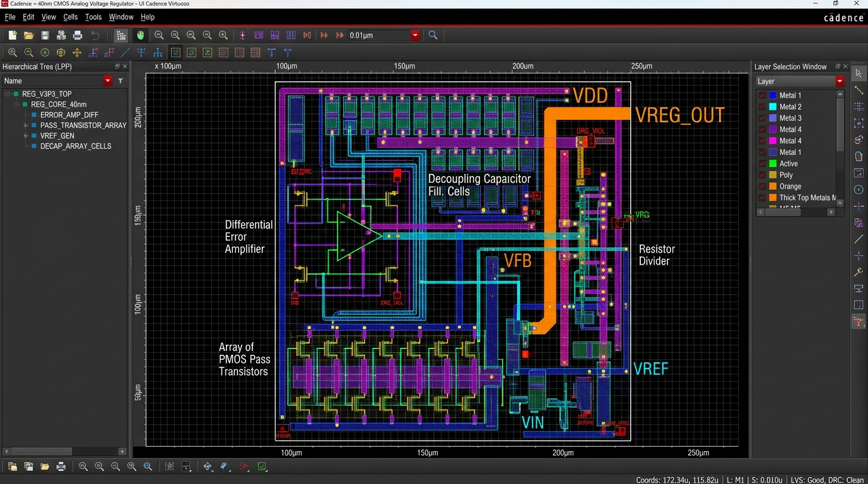Collapse the REG_CORE_40nm tree node
868x484 pixels.
[x=17, y=105]
